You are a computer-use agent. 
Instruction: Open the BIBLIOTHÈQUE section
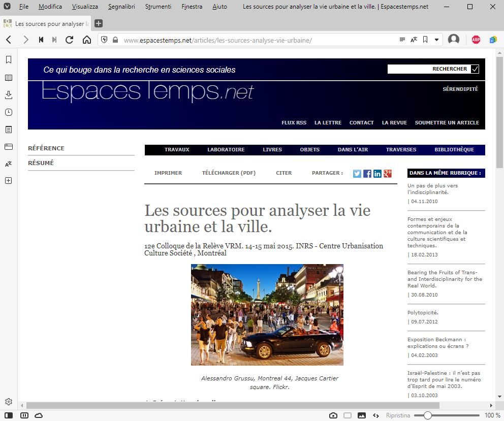pos(454,149)
